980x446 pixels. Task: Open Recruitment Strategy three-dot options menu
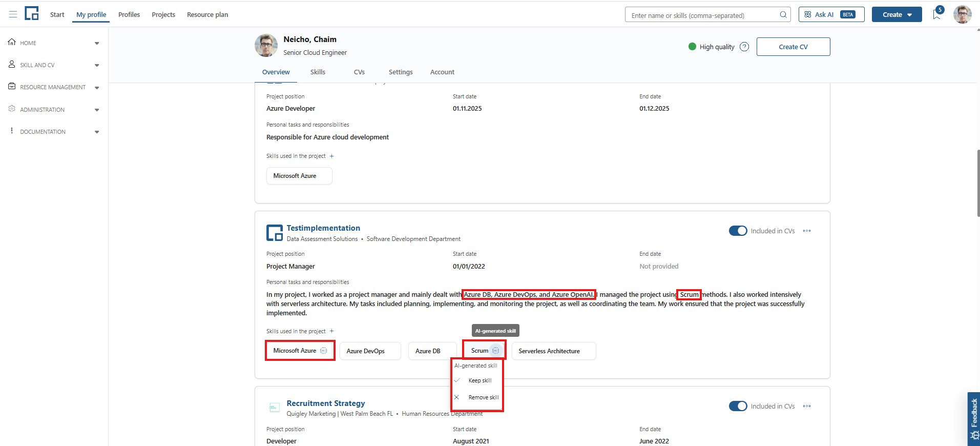[x=807, y=406]
